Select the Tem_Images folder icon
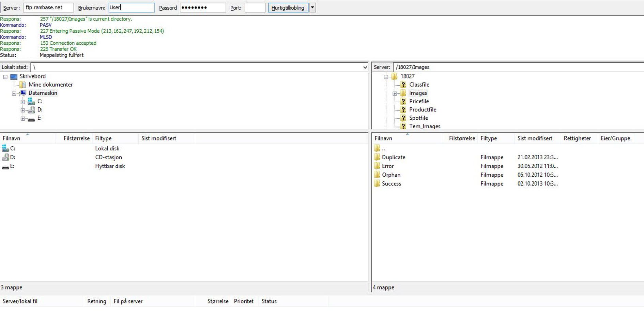 pyautogui.click(x=403, y=127)
